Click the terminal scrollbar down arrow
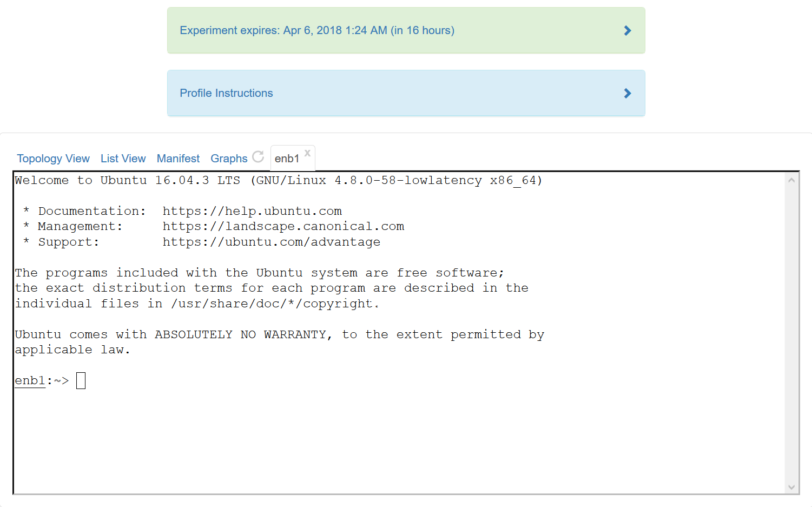812x507 pixels. pos(791,487)
